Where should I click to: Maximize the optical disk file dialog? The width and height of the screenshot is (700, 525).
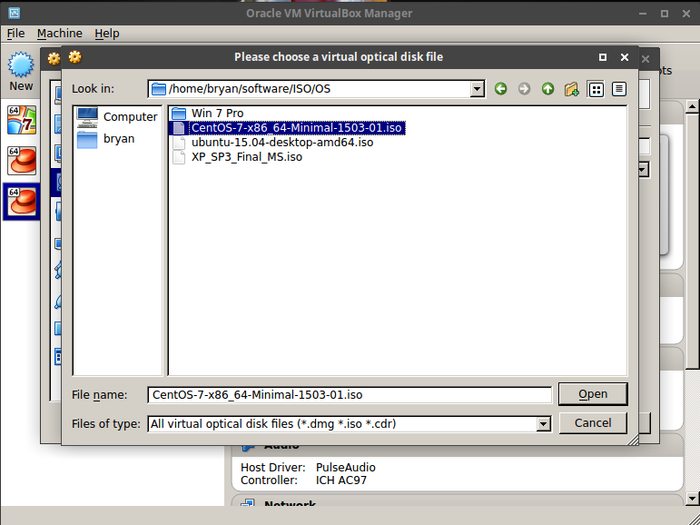603,57
